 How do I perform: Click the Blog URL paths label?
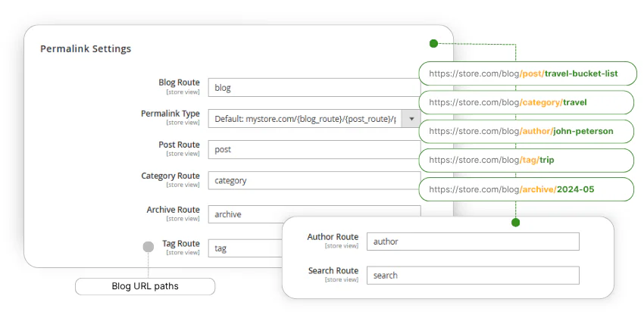tap(145, 287)
